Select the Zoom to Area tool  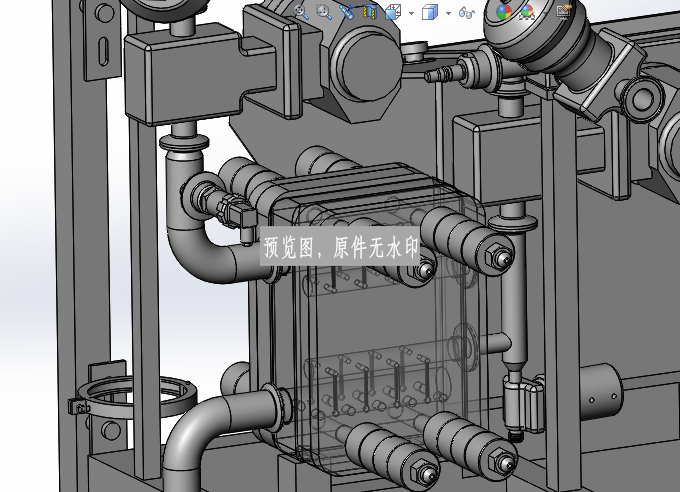point(324,12)
